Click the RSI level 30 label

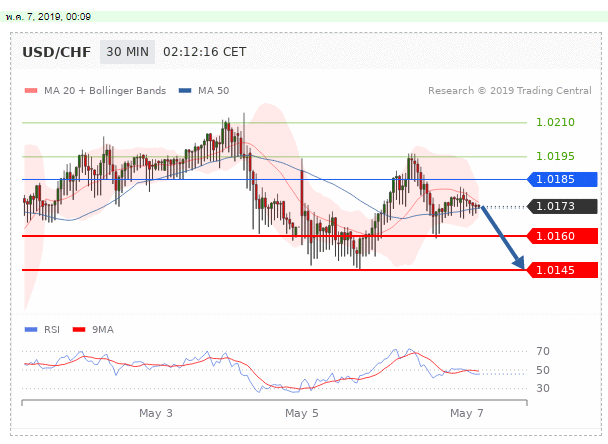(543, 388)
